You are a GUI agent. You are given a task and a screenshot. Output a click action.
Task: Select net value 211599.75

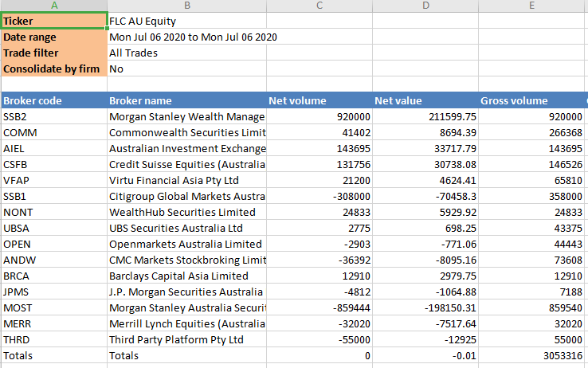tap(425, 116)
